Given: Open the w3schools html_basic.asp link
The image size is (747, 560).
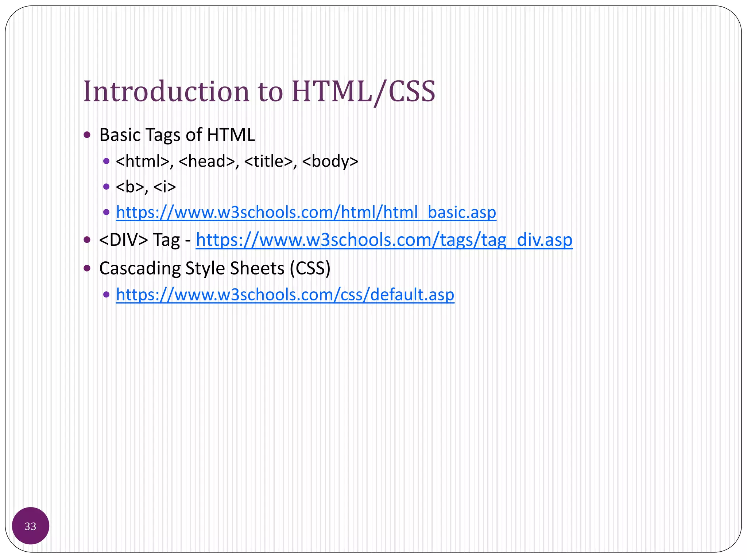Looking at the screenshot, I should [306, 212].
